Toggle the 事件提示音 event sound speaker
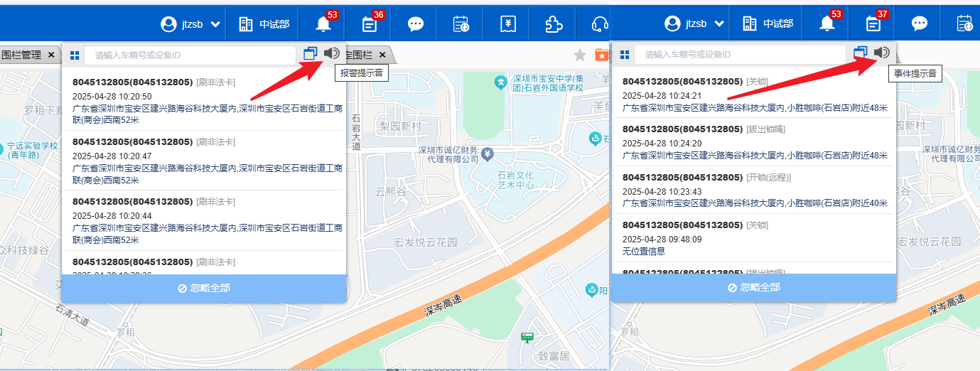Image resolution: width=980 pixels, height=371 pixels. (x=882, y=53)
